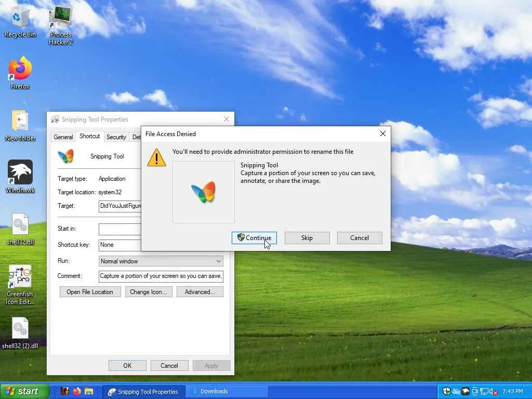Screen dimensions: 532x399
Task: Select the Windhawk desktop shortcut
Action: point(20,177)
